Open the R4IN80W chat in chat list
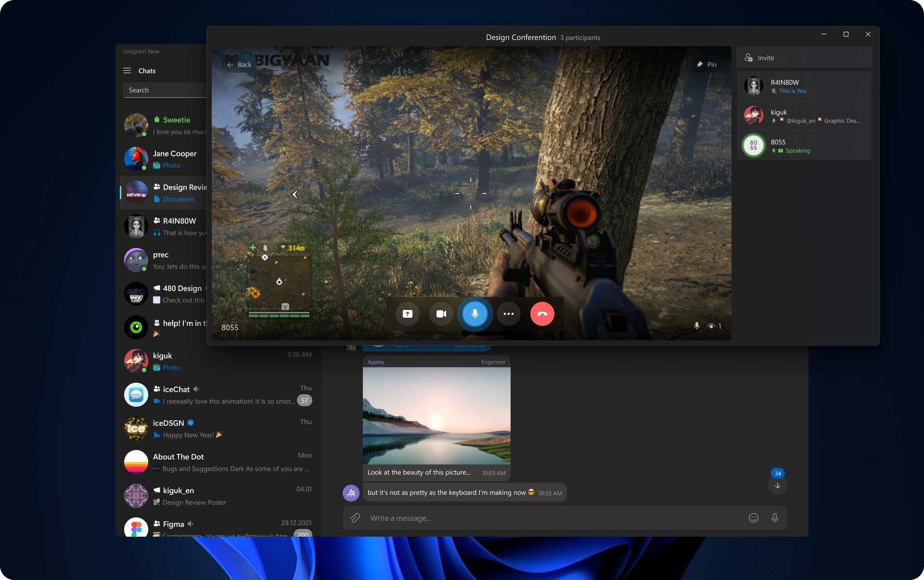 point(164,226)
